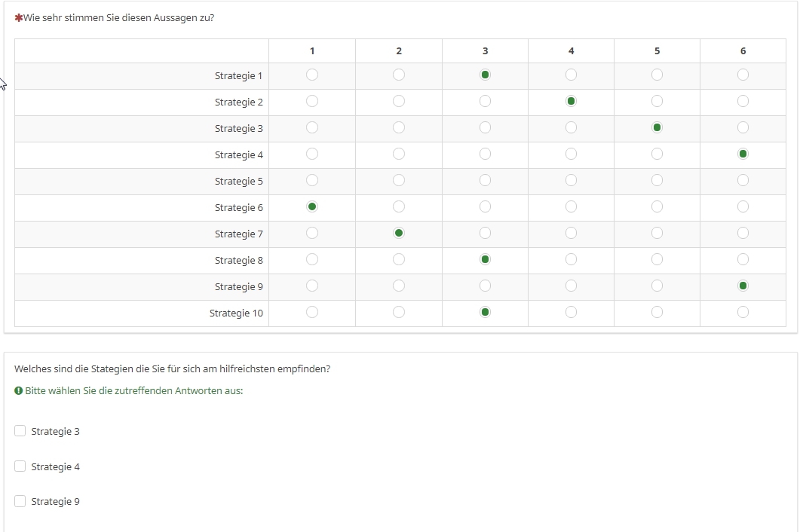Set Strategie 4 rating to 1

point(312,154)
